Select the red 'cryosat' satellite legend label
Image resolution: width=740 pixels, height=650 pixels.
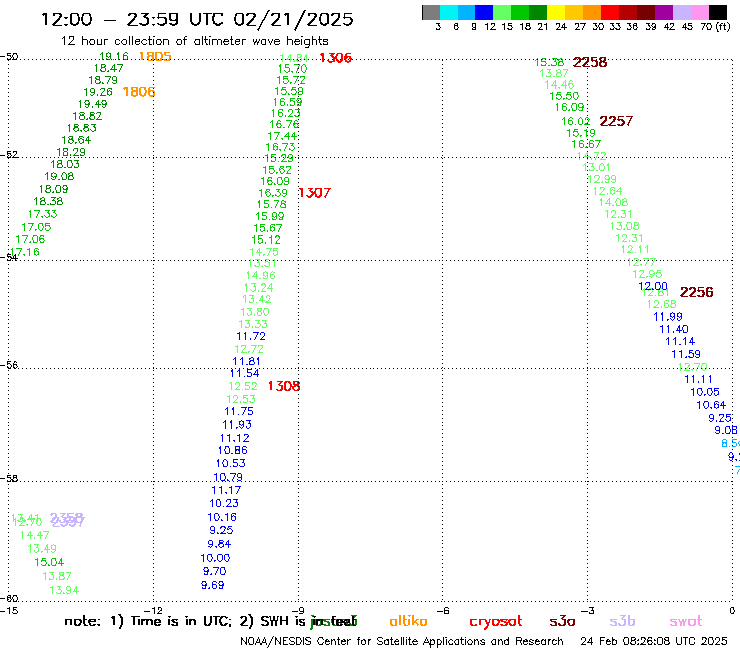click(x=496, y=622)
